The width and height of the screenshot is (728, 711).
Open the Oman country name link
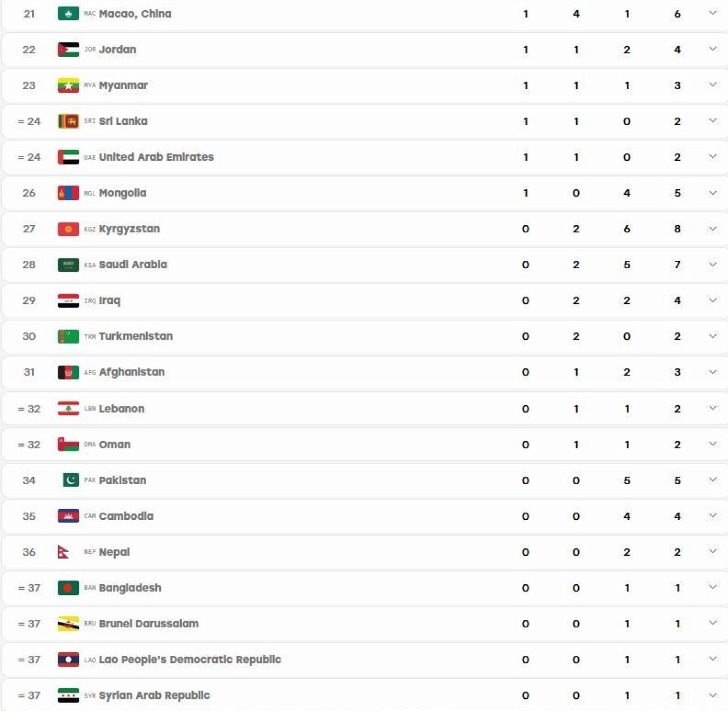click(x=115, y=444)
